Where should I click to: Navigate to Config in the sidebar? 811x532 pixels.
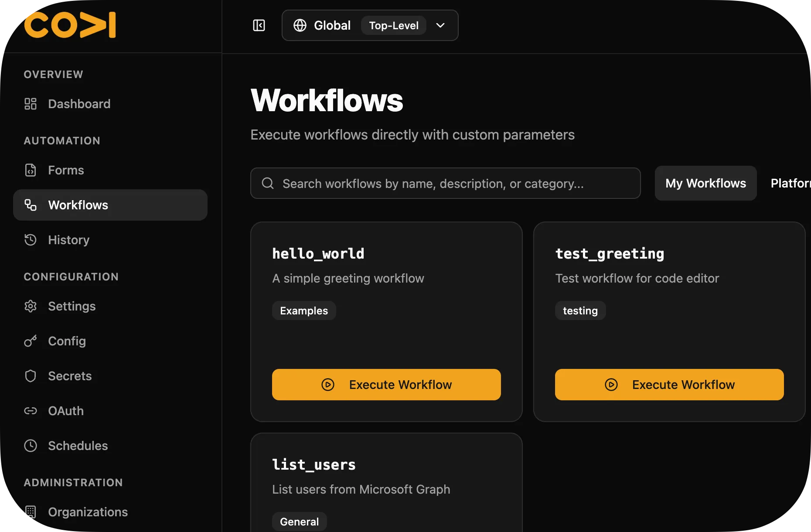[x=67, y=341]
